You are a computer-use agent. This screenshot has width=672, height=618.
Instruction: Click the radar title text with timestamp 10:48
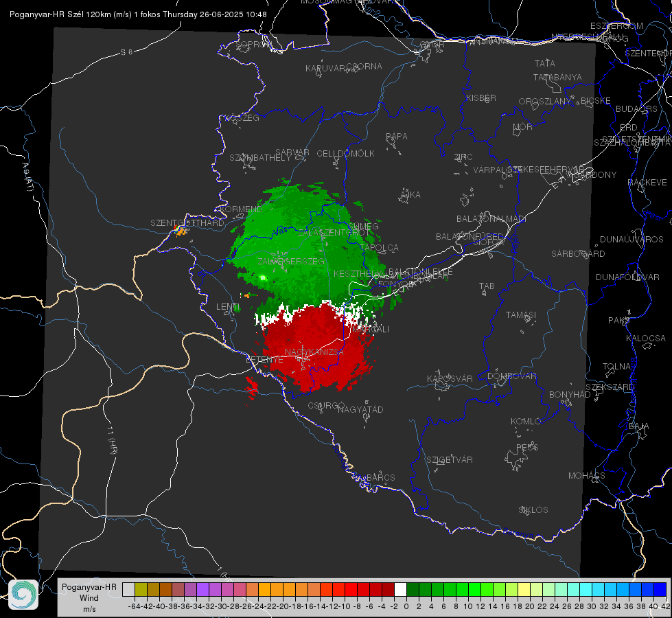click(138, 14)
